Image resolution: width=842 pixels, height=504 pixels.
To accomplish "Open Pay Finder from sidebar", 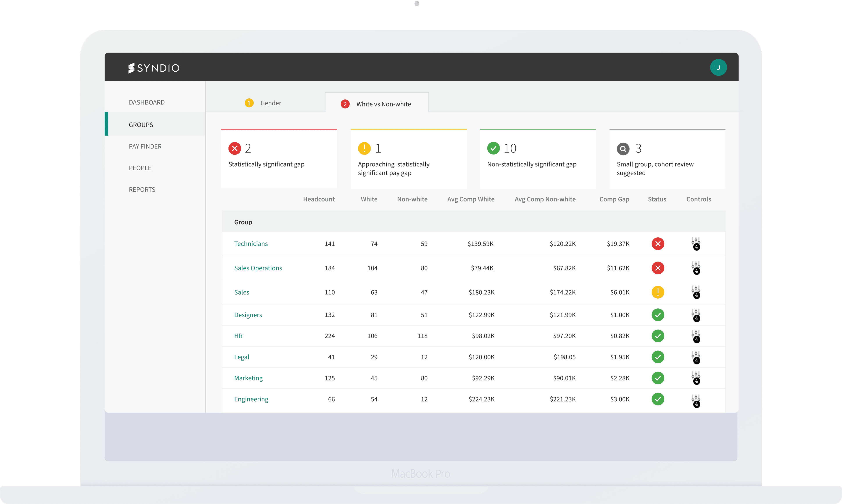I will tap(145, 146).
